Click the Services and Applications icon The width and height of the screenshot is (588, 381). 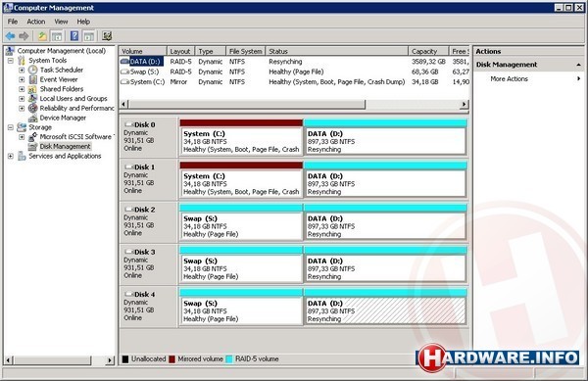click(x=22, y=157)
